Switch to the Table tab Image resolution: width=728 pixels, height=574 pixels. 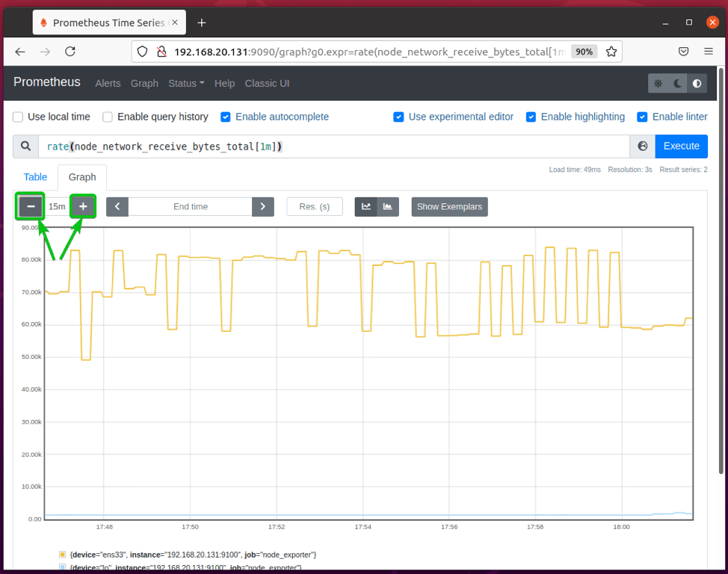35,177
